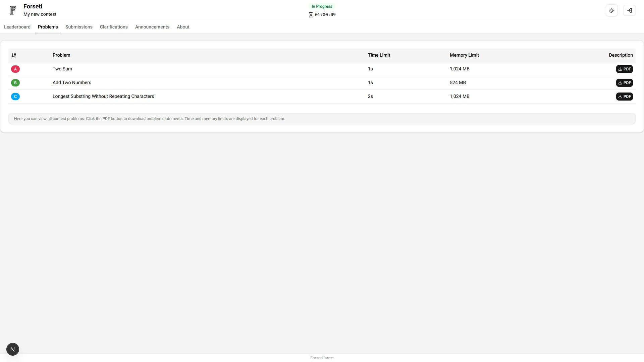Click the sort order icon in table header
The image size is (644, 362).
click(14, 55)
